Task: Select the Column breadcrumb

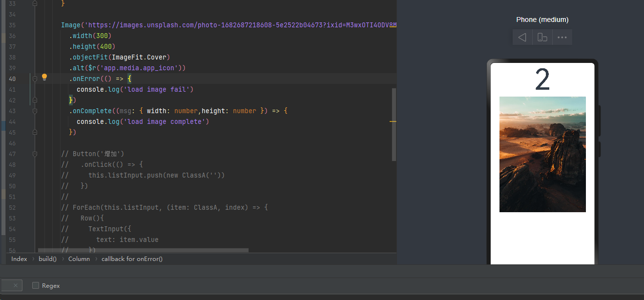Action: pos(79,259)
